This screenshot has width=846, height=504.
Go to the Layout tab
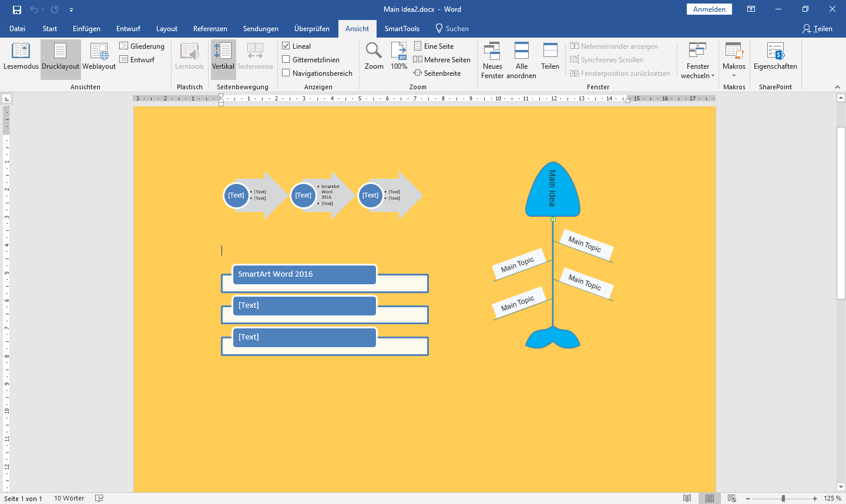[x=167, y=29]
